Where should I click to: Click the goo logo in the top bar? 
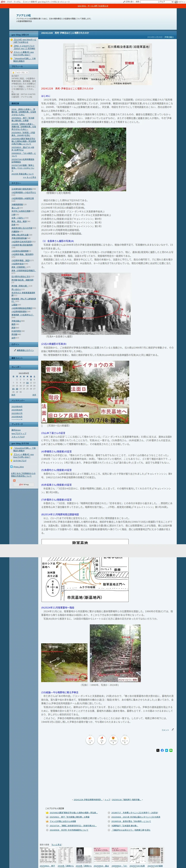[x=3, y=2]
